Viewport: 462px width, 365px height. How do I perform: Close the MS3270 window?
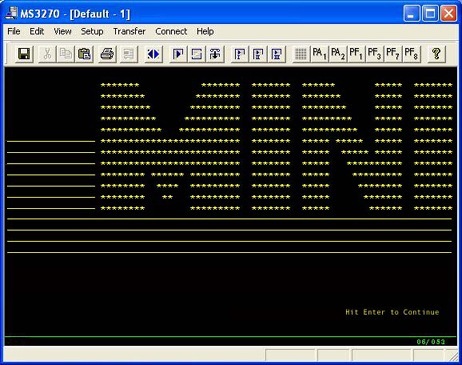pyautogui.click(x=449, y=14)
